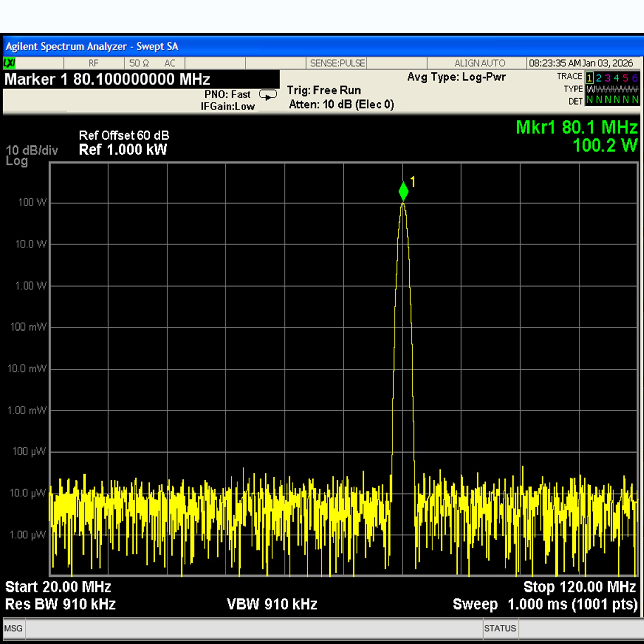This screenshot has height=644, width=644.
Task: Click the date and time readout
Action: click(x=581, y=63)
